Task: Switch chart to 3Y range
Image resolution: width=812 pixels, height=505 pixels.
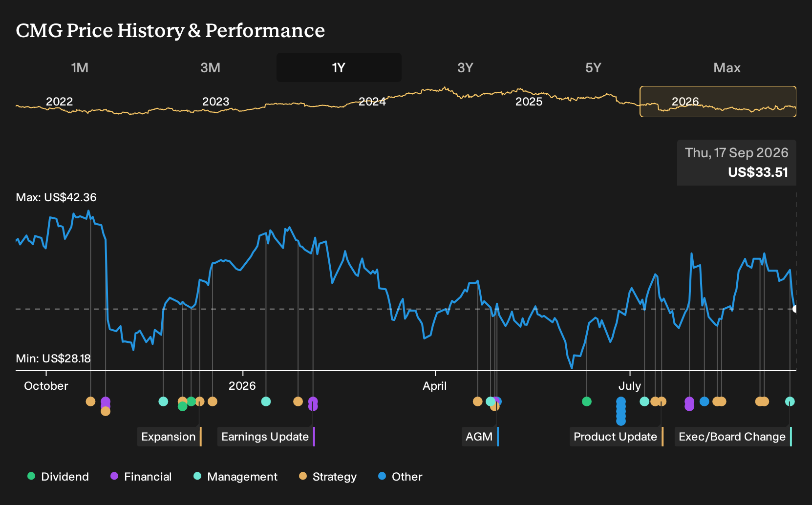Action: [465, 67]
